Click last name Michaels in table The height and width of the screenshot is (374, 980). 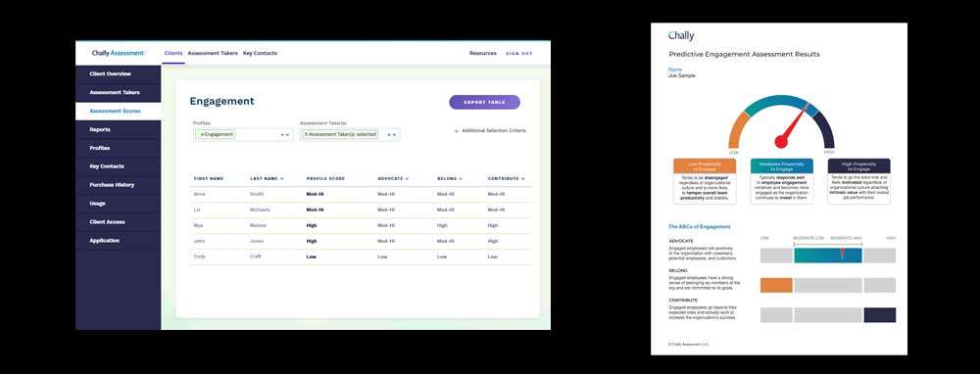(x=260, y=210)
